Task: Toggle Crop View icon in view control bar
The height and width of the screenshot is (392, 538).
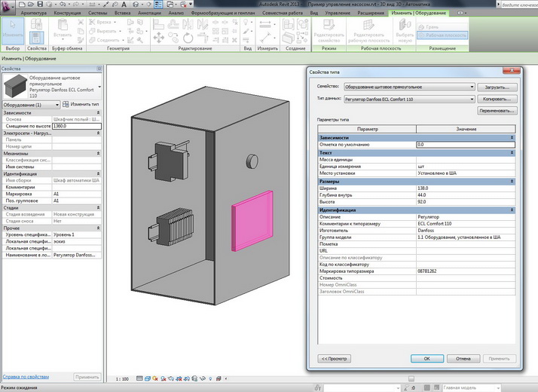Action: [179, 378]
